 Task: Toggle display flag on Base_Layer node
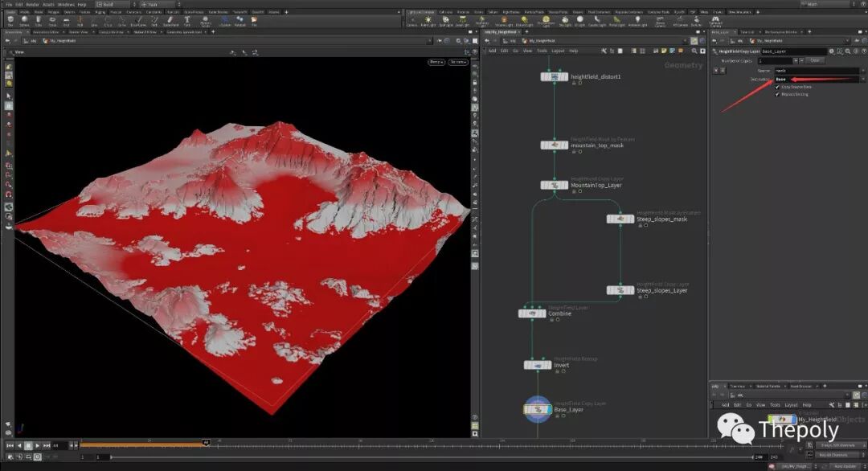click(x=548, y=410)
